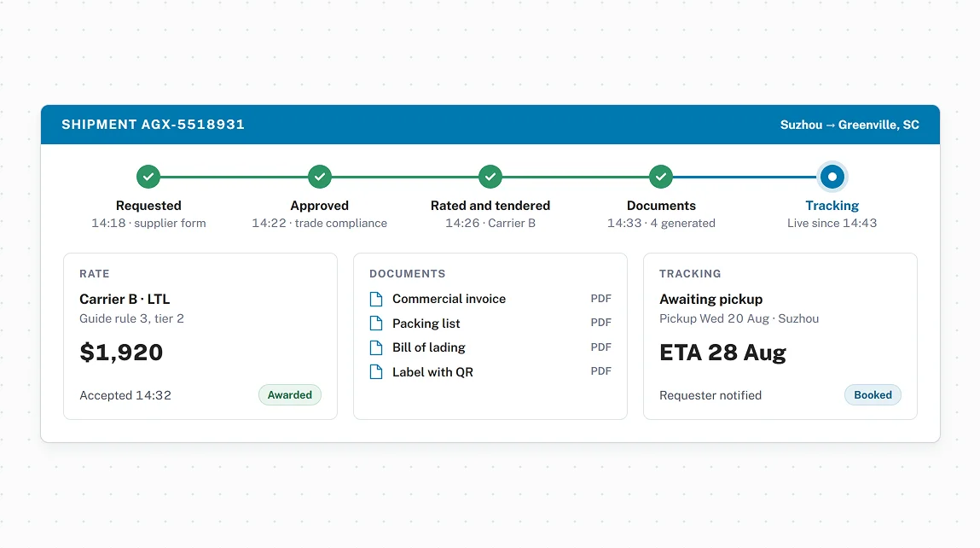Click the active Tracking step marker

point(832,177)
